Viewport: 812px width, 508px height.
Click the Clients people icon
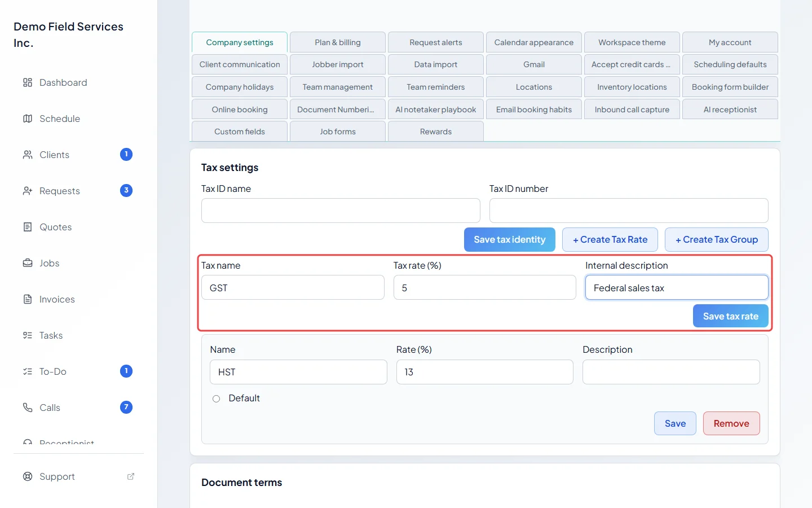click(x=28, y=155)
